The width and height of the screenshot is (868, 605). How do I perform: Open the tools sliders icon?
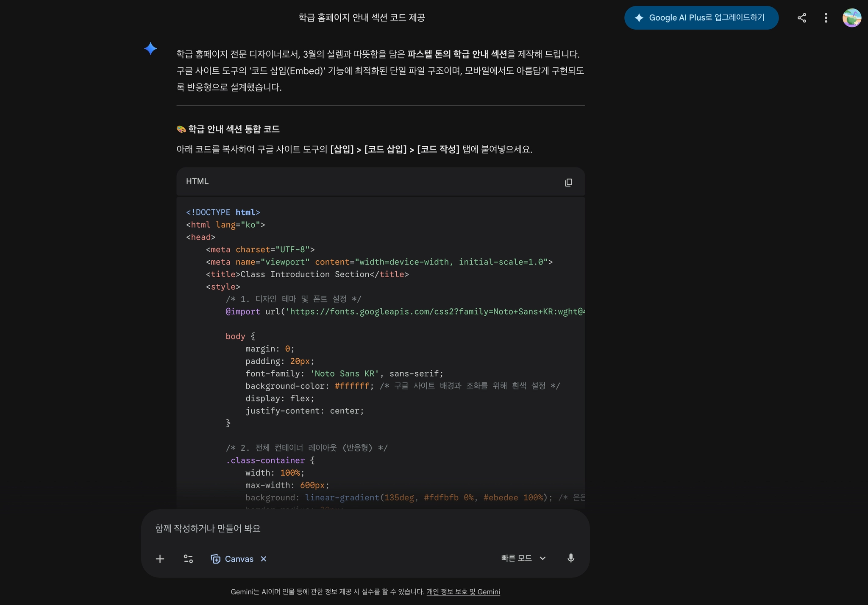click(188, 559)
